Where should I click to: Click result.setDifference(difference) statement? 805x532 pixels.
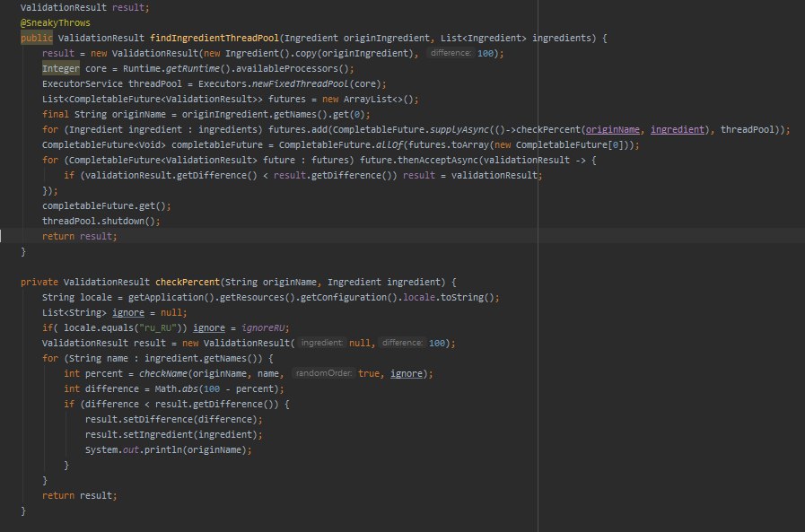click(x=173, y=420)
